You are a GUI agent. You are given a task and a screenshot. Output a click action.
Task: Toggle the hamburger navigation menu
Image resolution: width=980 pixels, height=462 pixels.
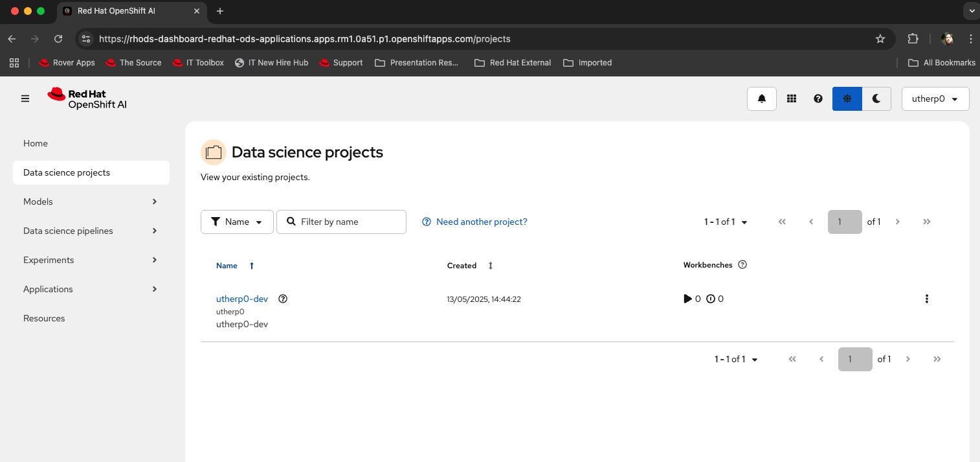(25, 98)
